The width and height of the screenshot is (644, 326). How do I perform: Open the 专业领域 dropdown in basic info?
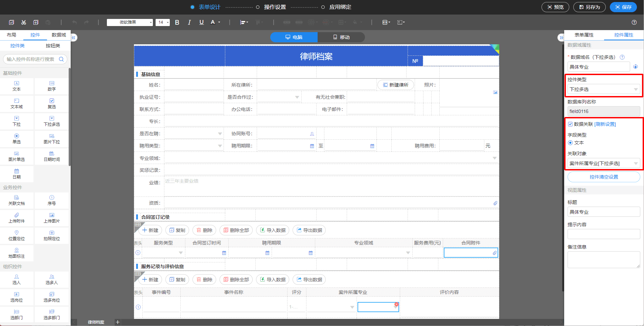331,158
